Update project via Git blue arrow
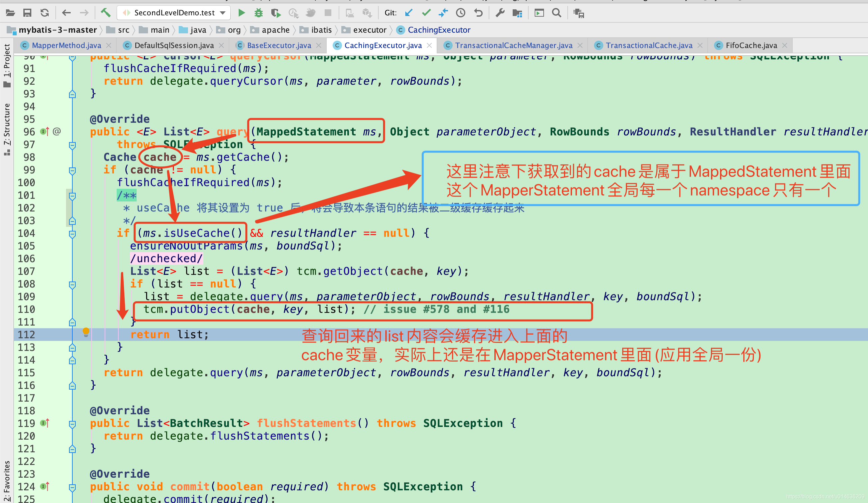 click(x=409, y=13)
